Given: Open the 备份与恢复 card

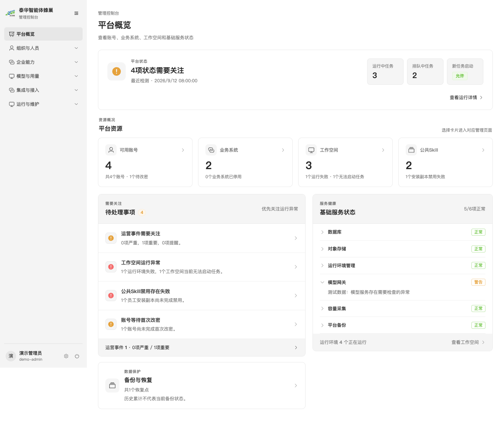Looking at the screenshot, I should pyautogui.click(x=202, y=386).
